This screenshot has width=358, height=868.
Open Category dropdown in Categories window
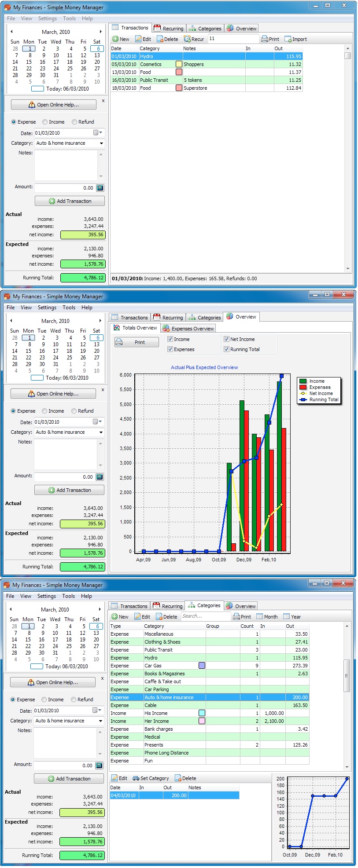[x=100, y=721]
